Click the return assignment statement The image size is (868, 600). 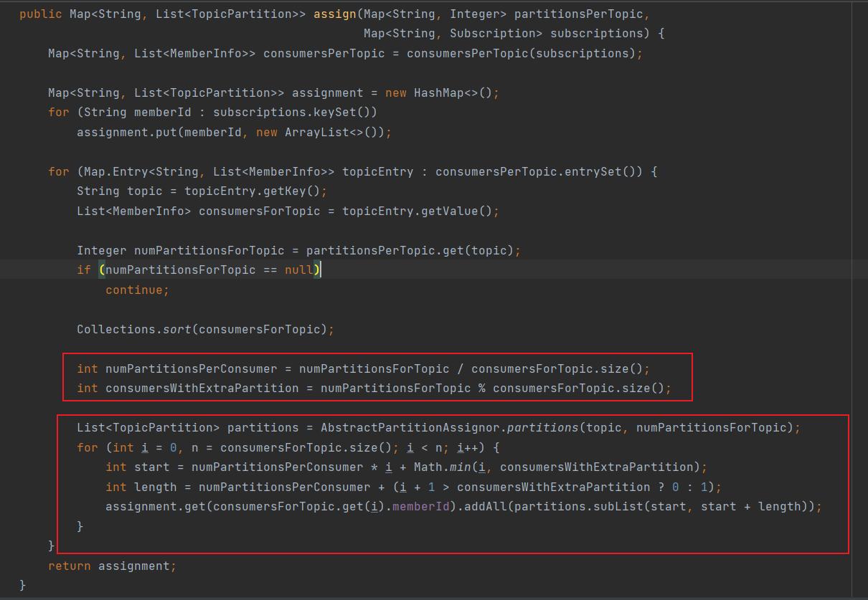[x=111, y=566]
